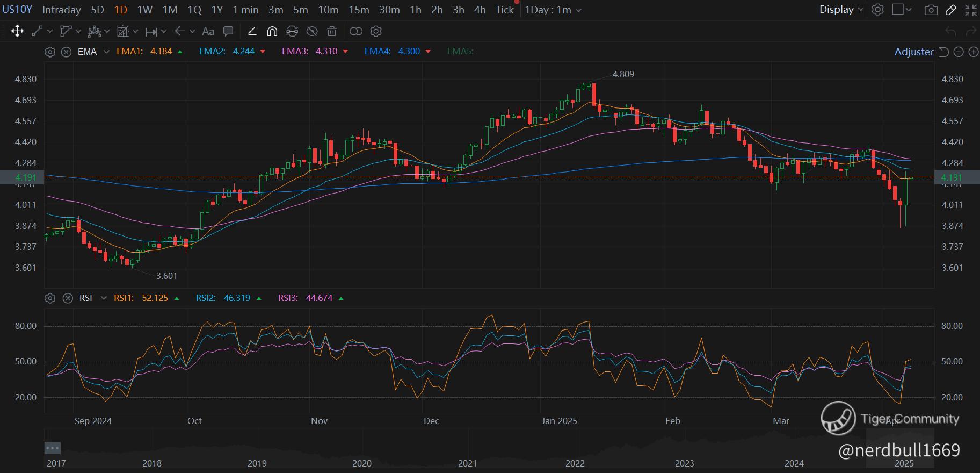Image resolution: width=980 pixels, height=473 pixels.
Task: Click the US10Y symbol name
Action: tap(17, 10)
